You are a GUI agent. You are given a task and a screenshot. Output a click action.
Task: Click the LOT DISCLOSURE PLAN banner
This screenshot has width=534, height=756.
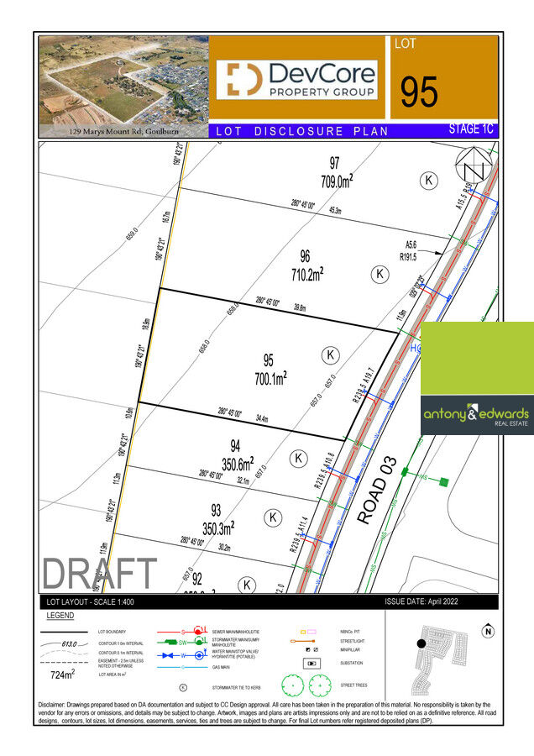tap(301, 131)
